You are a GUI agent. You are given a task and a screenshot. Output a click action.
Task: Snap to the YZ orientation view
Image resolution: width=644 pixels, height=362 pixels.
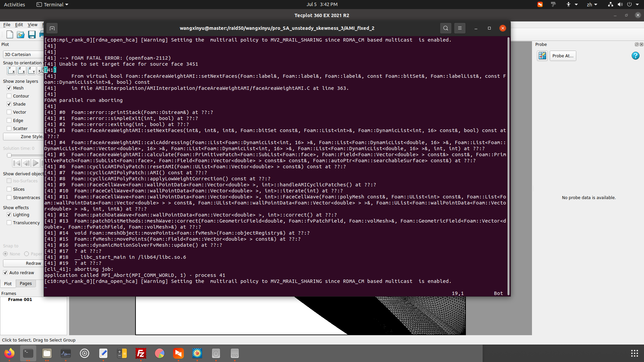(31, 70)
